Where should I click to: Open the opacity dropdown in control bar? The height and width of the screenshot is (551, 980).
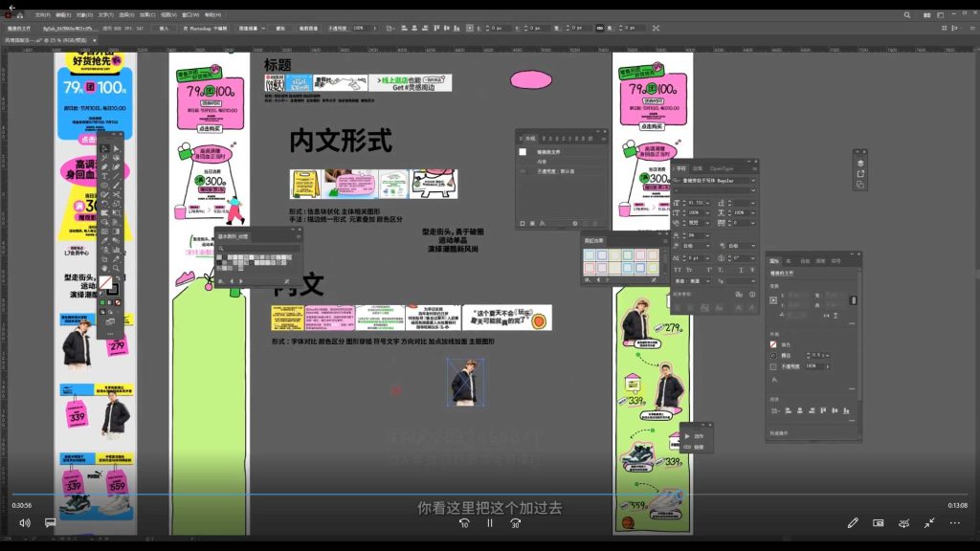pos(373,29)
